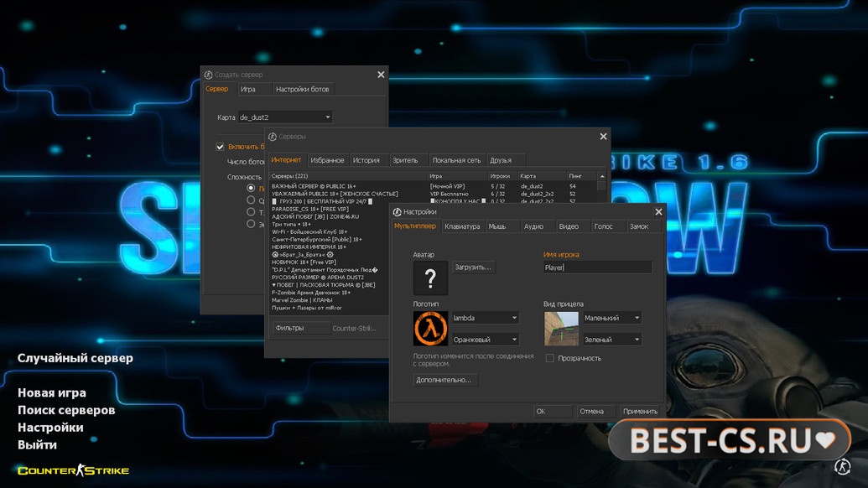Open the Настройки ботов tab
868x488 pixels.
pos(302,89)
